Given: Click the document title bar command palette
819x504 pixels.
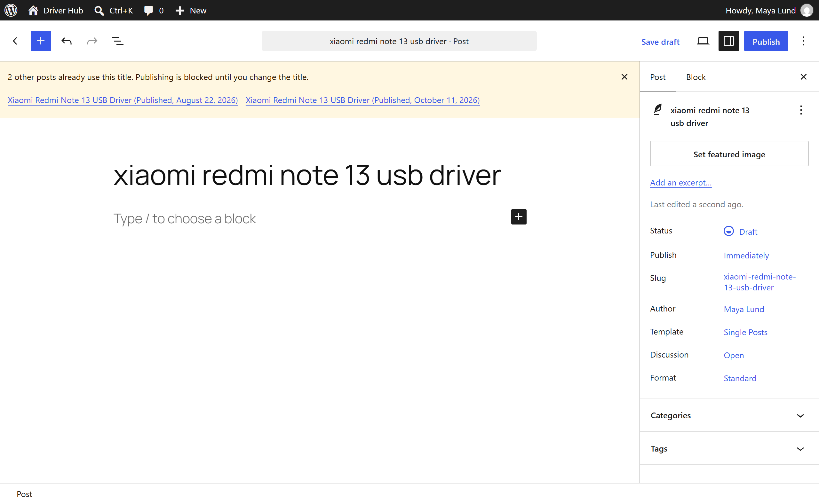Looking at the screenshot, I should [399, 41].
